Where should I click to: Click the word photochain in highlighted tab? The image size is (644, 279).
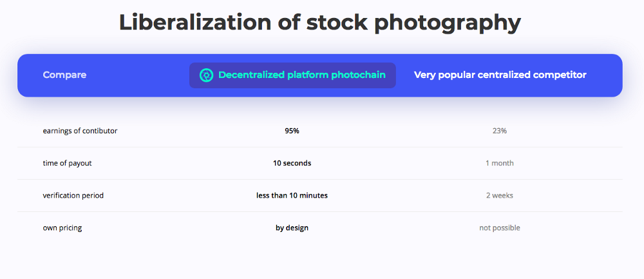point(358,75)
